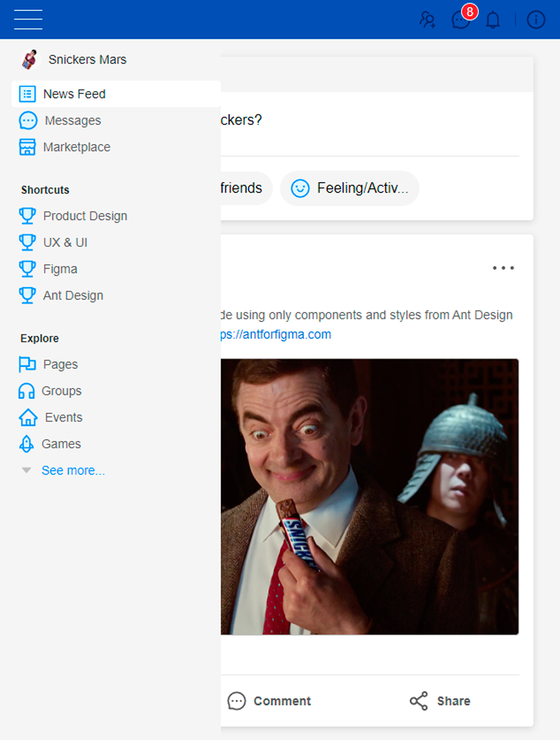Click the Tag friends button
This screenshot has width=560, height=747.
[246, 188]
